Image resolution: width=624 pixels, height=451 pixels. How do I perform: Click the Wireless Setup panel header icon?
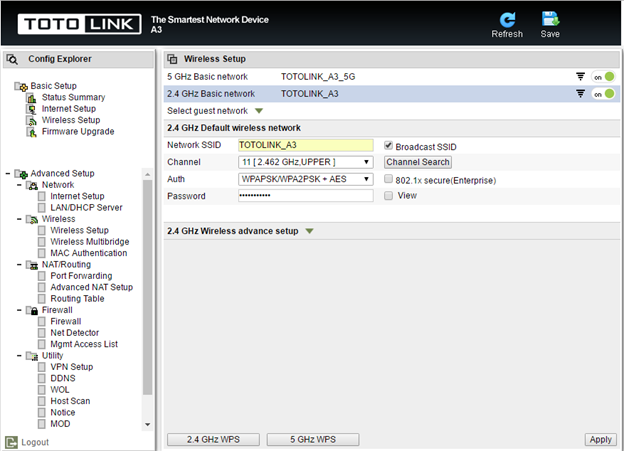point(172,59)
